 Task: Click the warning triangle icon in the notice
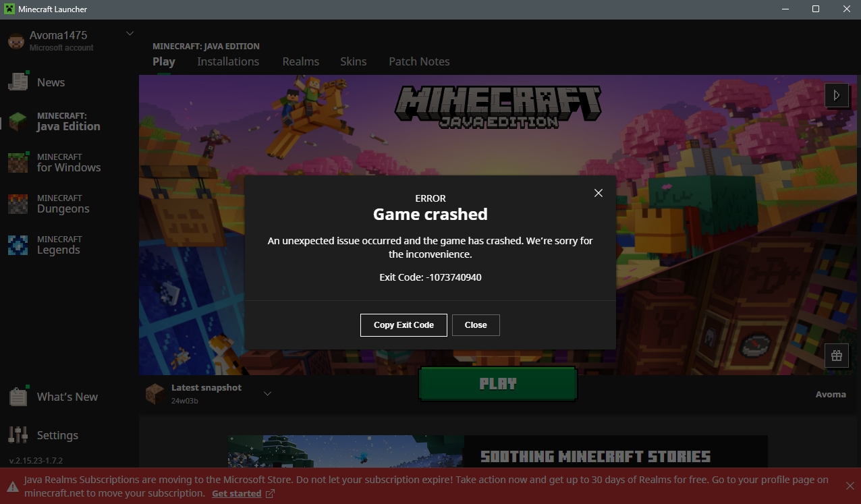point(12,486)
